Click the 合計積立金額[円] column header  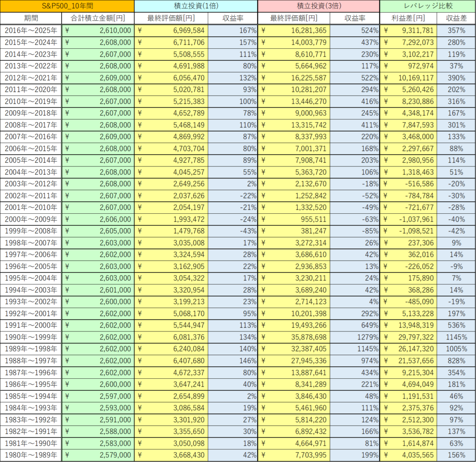tap(98, 18)
